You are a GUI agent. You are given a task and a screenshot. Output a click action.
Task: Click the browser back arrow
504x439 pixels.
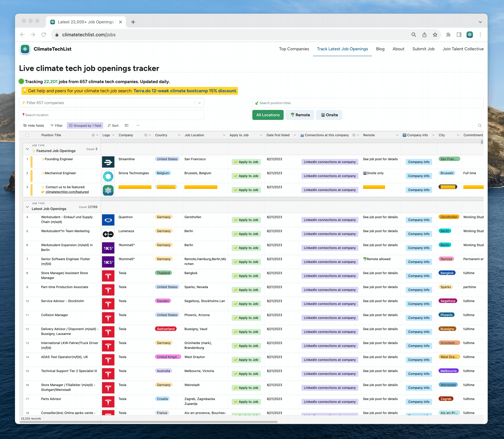(x=22, y=34)
